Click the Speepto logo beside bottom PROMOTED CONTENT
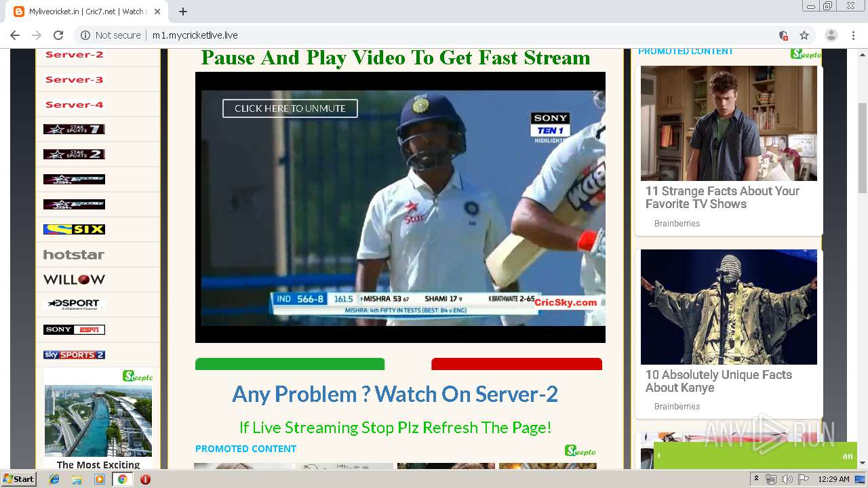 tap(580, 451)
